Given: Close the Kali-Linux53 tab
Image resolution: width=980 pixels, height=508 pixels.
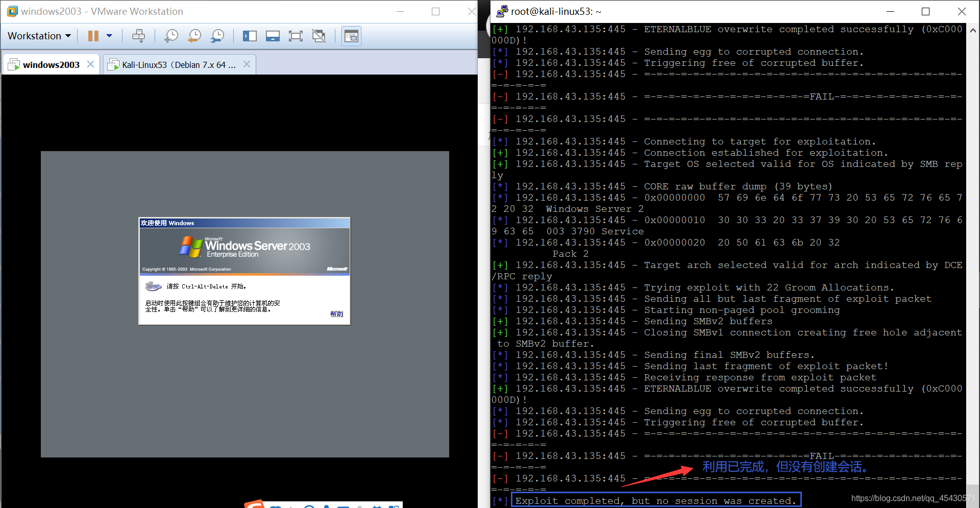Looking at the screenshot, I should (247, 64).
